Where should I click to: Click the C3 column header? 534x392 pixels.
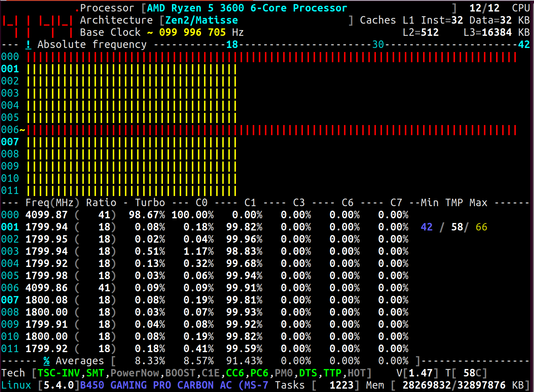[x=299, y=203]
